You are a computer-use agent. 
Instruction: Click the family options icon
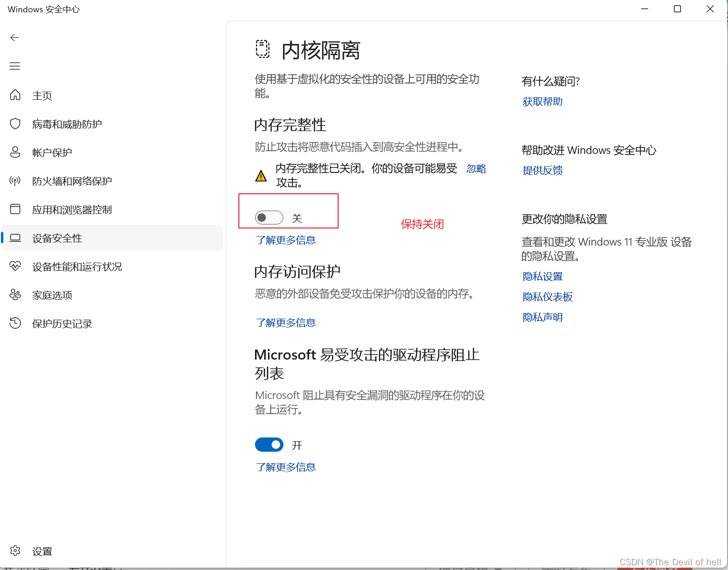pyautogui.click(x=15, y=294)
